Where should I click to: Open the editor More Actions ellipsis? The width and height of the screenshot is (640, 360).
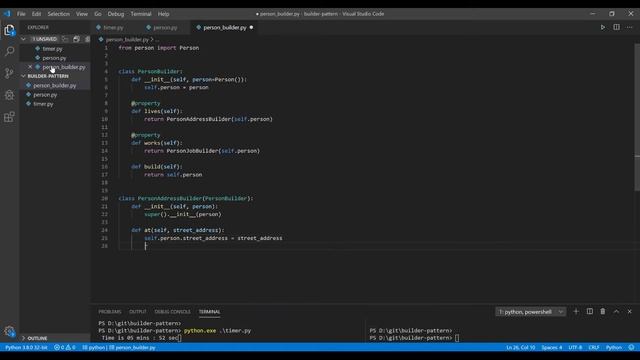tap(629, 27)
